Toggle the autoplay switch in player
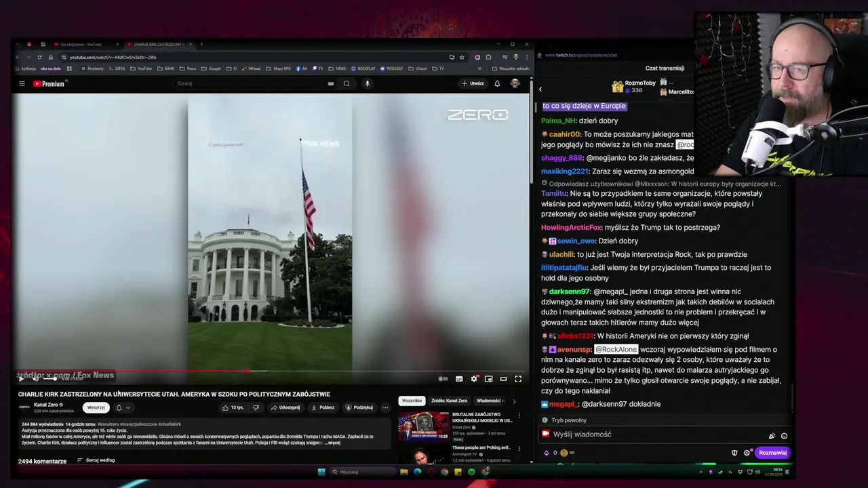Viewport: 868px width, 488px height. click(443, 379)
